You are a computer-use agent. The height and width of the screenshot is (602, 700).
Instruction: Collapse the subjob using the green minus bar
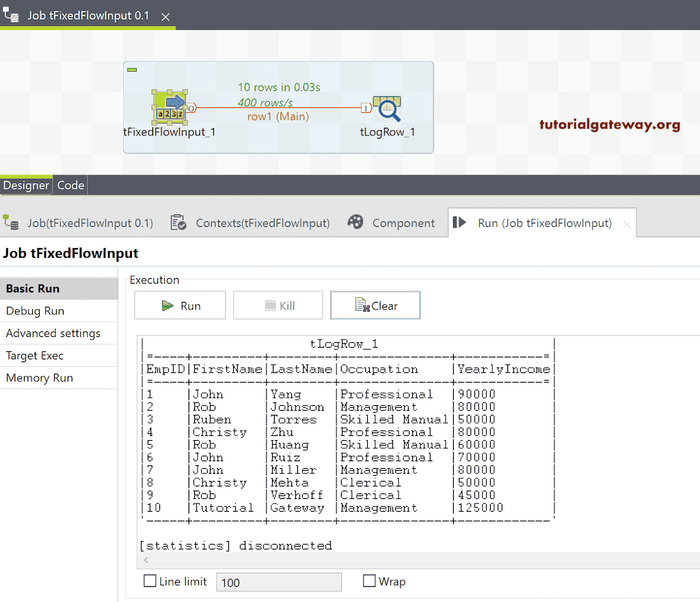click(132, 69)
